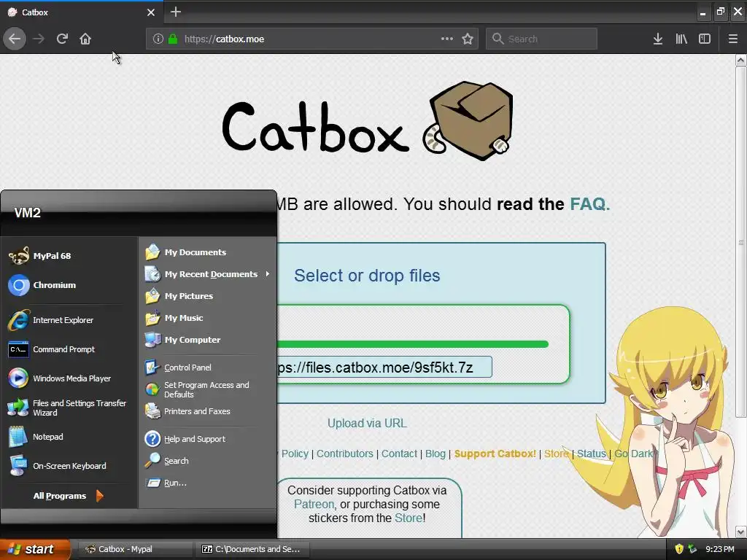Click the security shield tray icon

(679, 549)
